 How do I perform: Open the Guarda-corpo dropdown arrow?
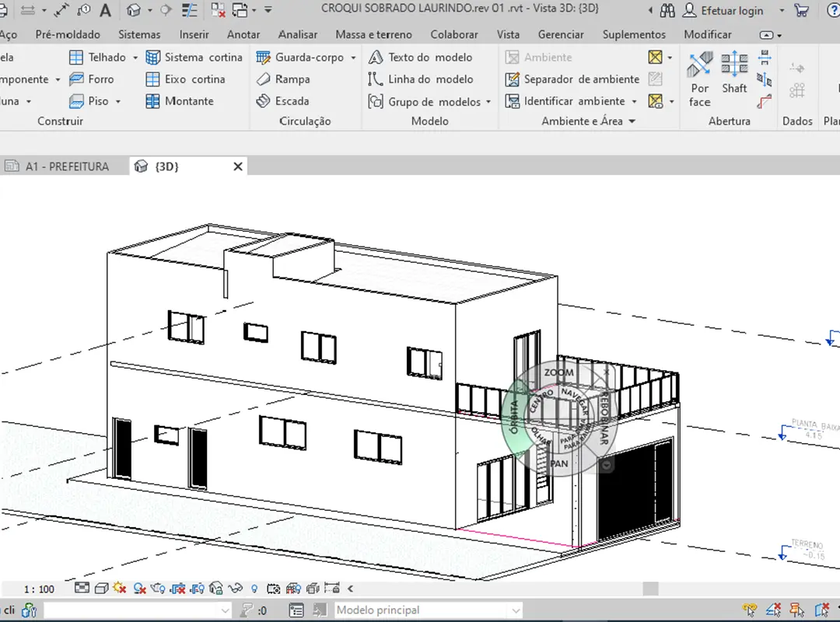point(353,58)
